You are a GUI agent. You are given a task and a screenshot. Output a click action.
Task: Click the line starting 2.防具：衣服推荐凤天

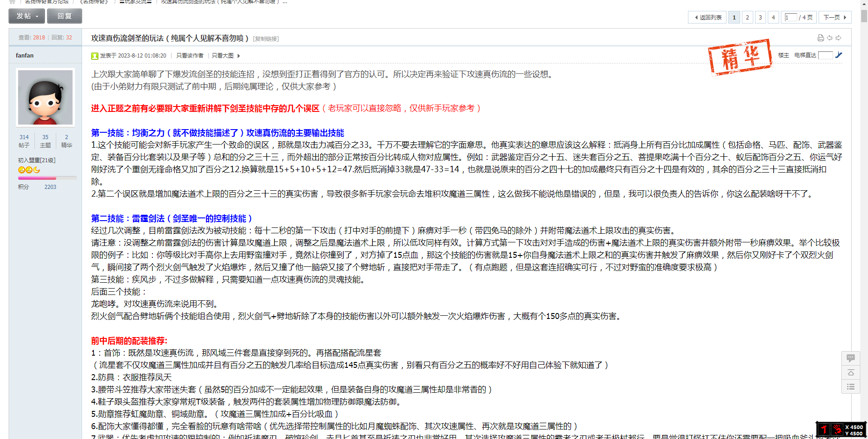(x=132, y=377)
